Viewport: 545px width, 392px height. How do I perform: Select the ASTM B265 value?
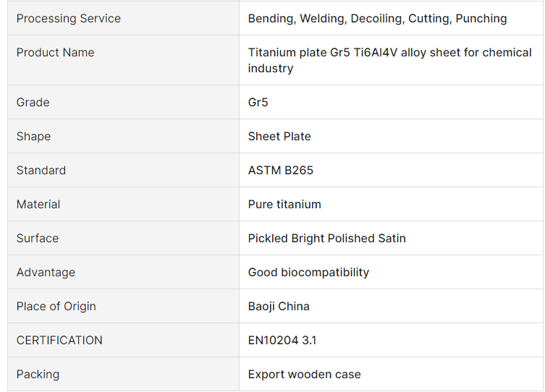click(x=281, y=170)
